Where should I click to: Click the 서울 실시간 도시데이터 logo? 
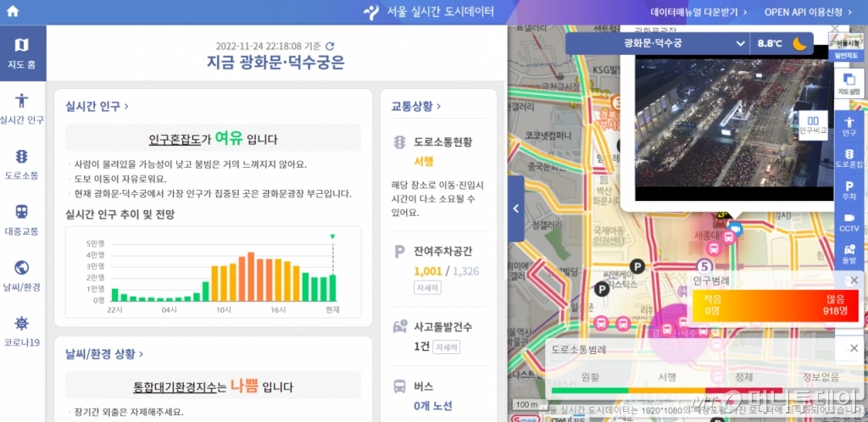click(428, 12)
